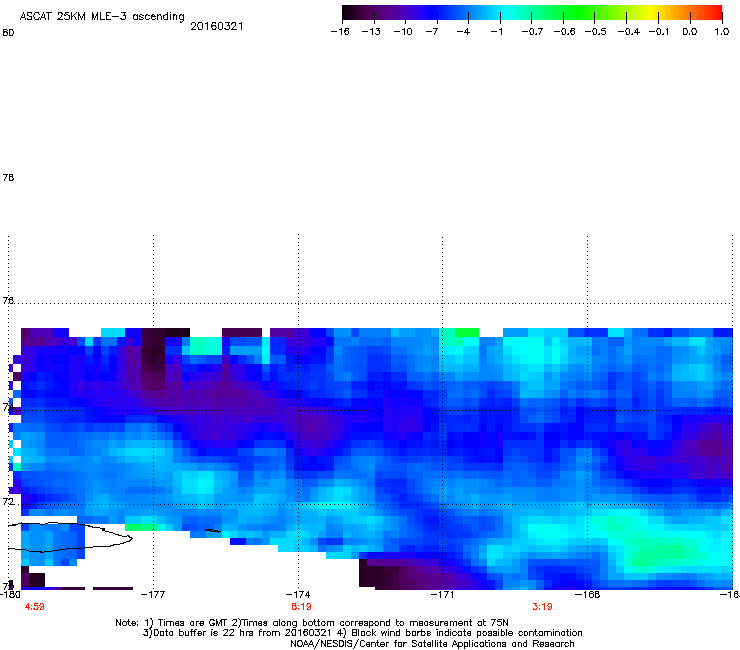Viewport: 740px width, 650px height.
Task: Click the plot title 'ASCAT 25KM MLE-3 ascending'
Action: click(102, 17)
